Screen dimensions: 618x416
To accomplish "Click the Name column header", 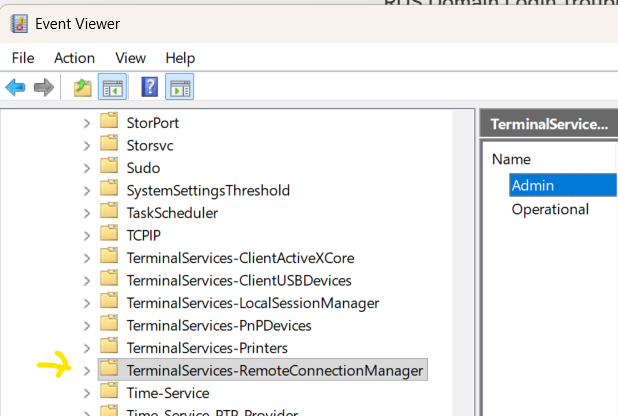I will (511, 159).
